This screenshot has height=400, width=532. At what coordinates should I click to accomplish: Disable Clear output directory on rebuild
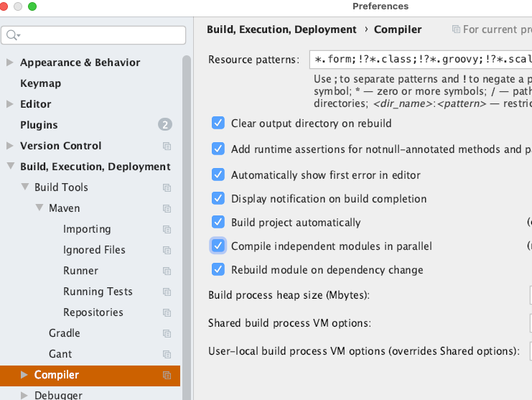pos(218,123)
